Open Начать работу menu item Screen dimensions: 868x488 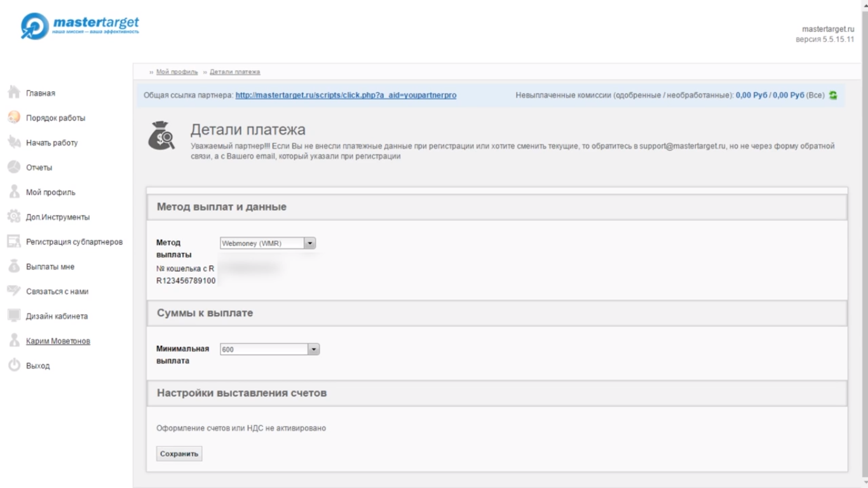coord(51,143)
